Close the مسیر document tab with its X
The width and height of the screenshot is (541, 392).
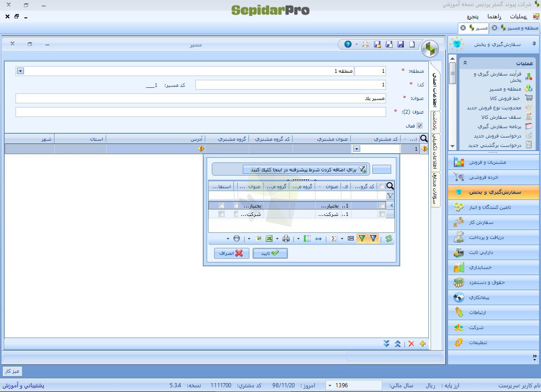click(x=463, y=28)
